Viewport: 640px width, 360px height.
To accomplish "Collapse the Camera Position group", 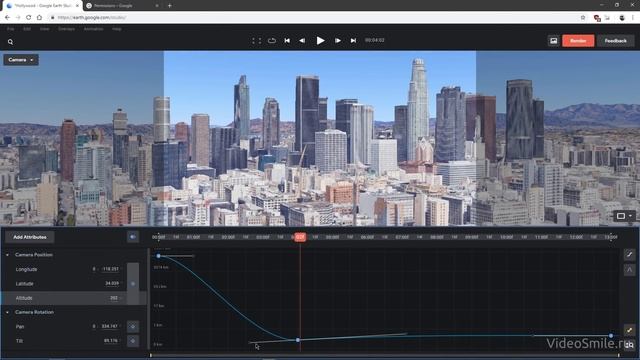I will coord(7,255).
